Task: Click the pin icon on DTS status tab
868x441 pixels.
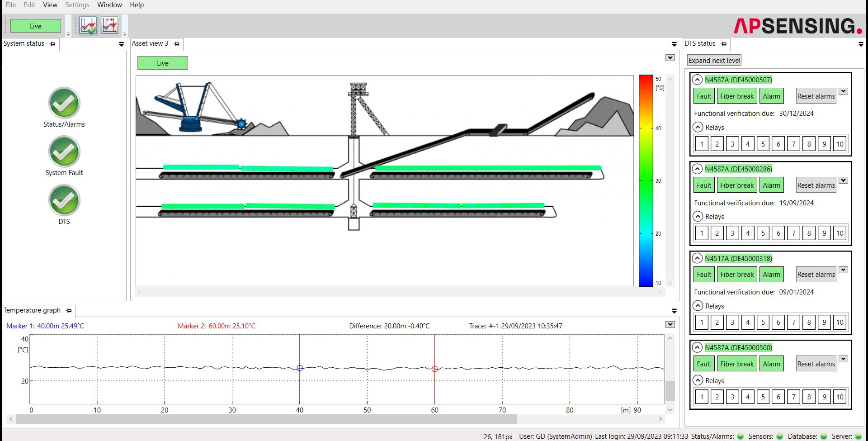Action: coord(724,44)
